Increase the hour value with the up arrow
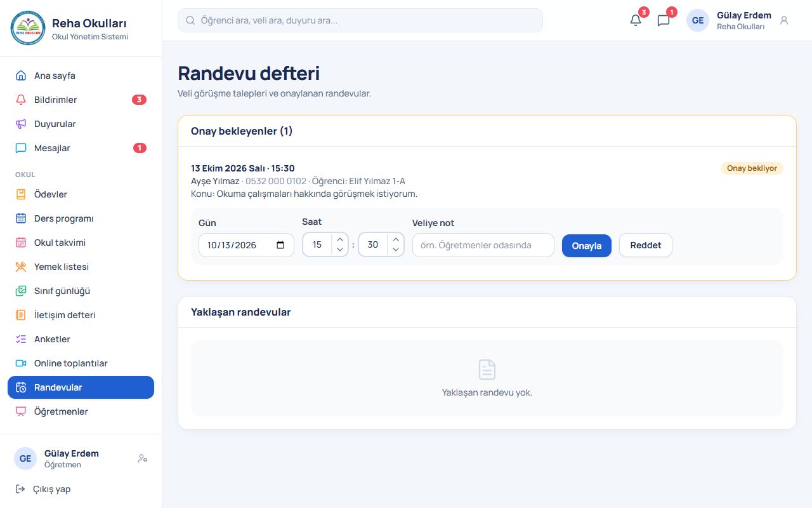The width and height of the screenshot is (812, 508). 340,239
